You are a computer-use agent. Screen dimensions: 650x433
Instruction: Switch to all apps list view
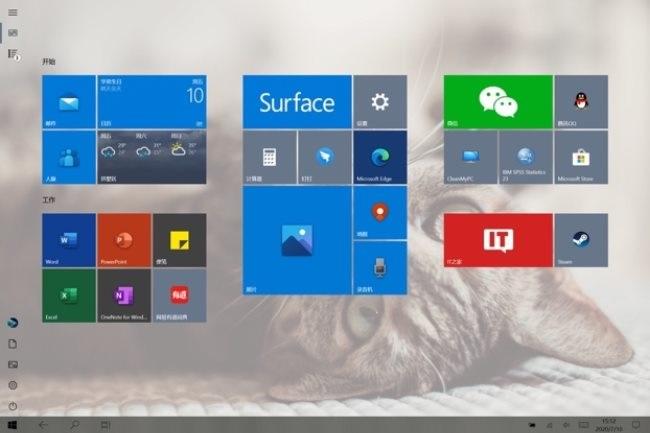(13, 54)
